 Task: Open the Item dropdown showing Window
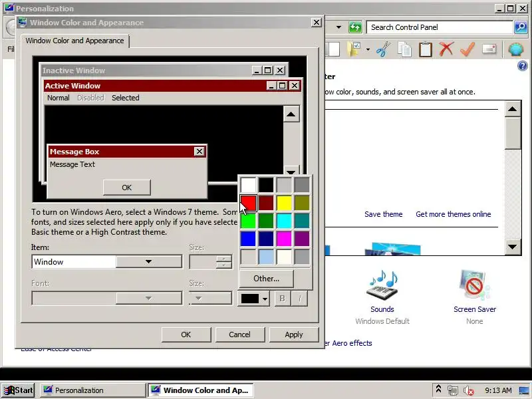coord(107,262)
